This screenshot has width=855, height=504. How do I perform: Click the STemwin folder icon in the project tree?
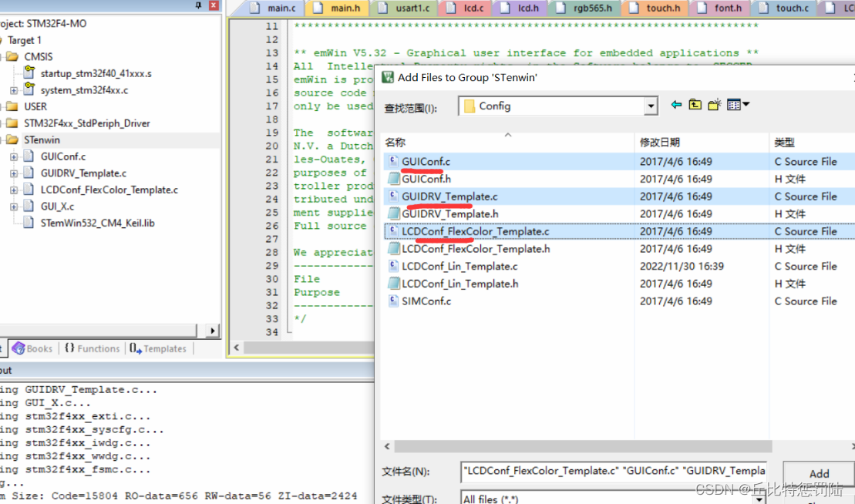pyautogui.click(x=12, y=140)
